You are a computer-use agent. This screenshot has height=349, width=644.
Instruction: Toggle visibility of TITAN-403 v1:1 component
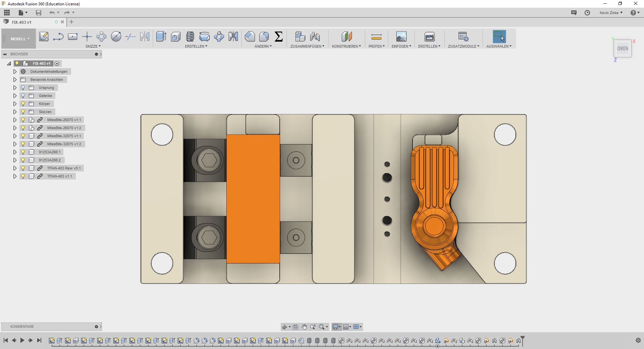click(x=23, y=176)
